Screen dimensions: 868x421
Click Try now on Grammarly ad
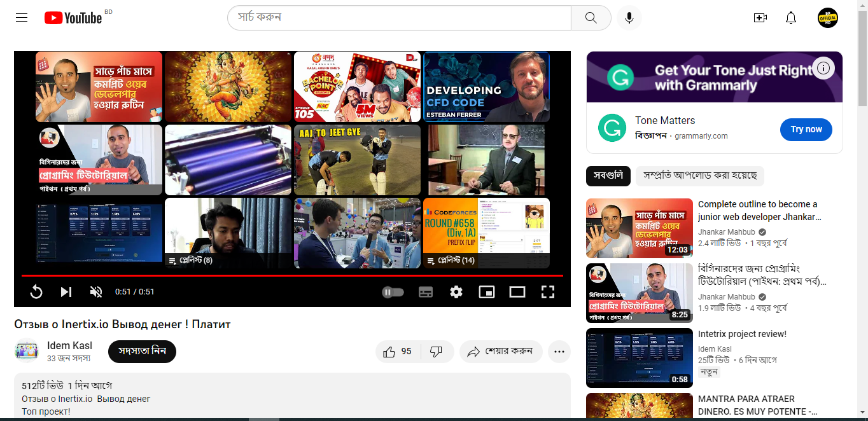806,129
